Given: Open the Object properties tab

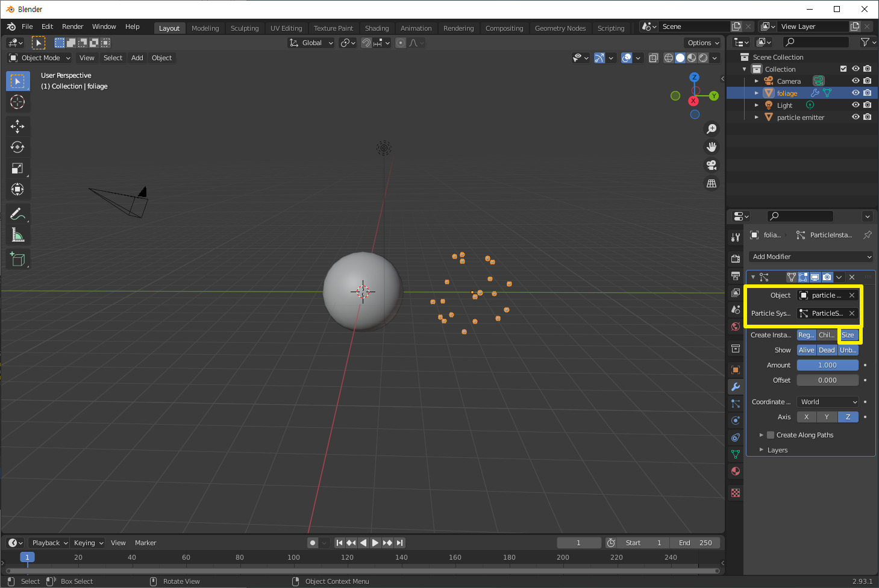Looking at the screenshot, I should tap(736, 370).
